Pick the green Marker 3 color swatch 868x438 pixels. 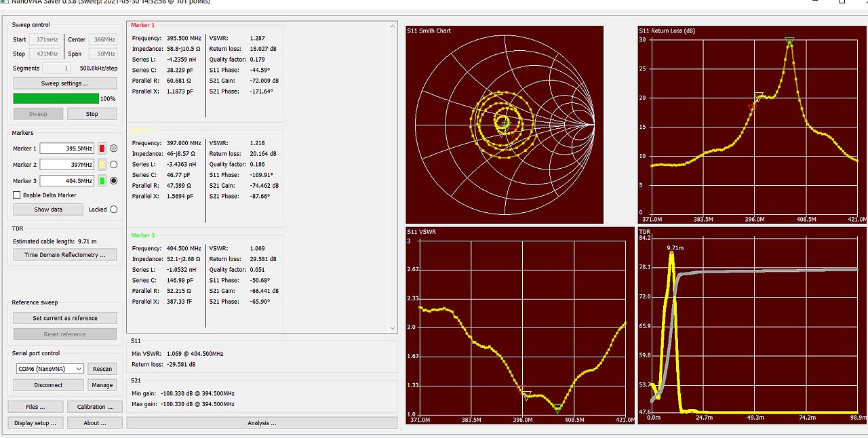click(x=102, y=181)
